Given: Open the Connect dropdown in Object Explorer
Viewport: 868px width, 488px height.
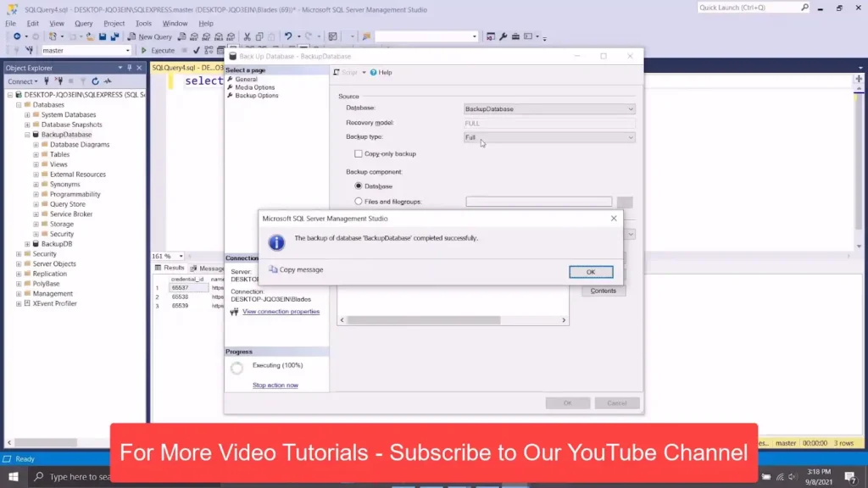Looking at the screenshot, I should pyautogui.click(x=23, y=81).
